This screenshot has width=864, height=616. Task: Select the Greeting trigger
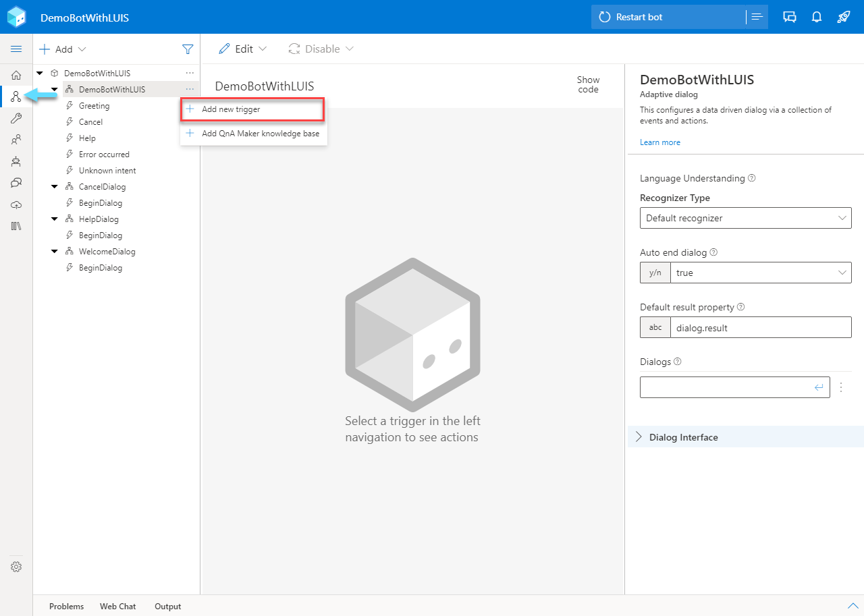point(94,105)
